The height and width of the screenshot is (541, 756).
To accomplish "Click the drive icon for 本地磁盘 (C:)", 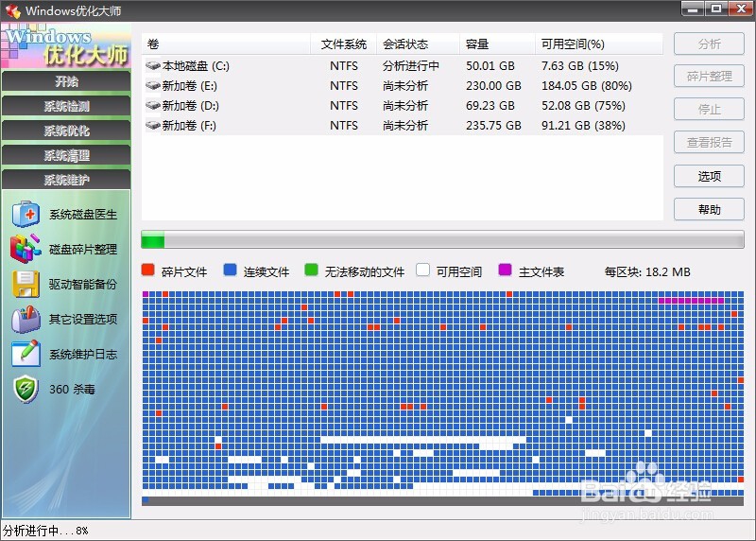I will [x=153, y=65].
